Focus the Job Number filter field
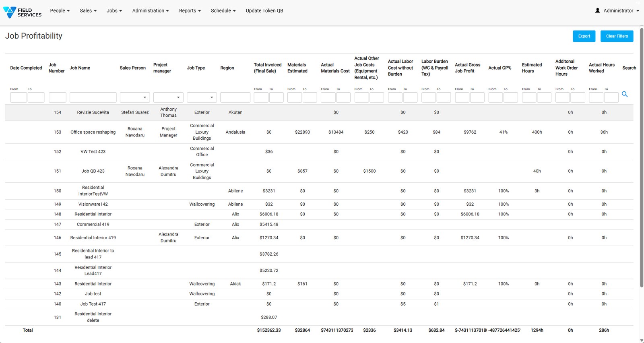This screenshot has height=343, width=644. (57, 97)
